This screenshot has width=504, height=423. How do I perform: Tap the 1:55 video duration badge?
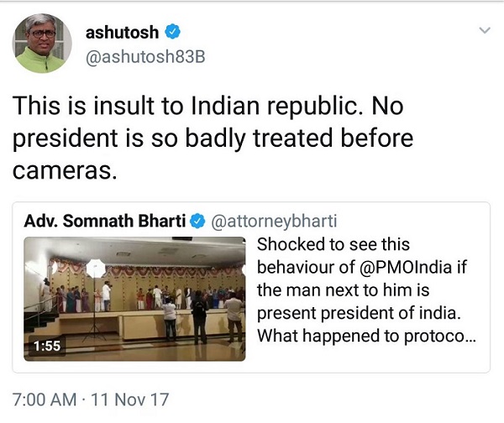click(x=47, y=344)
